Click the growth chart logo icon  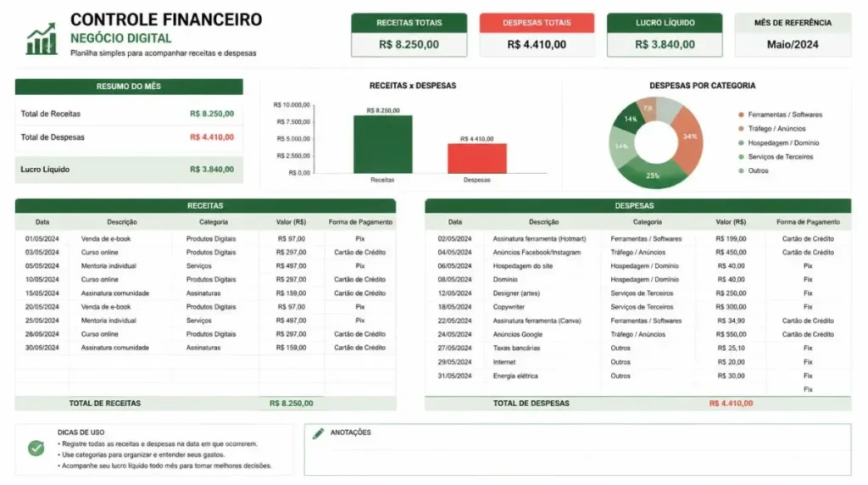pos(42,39)
